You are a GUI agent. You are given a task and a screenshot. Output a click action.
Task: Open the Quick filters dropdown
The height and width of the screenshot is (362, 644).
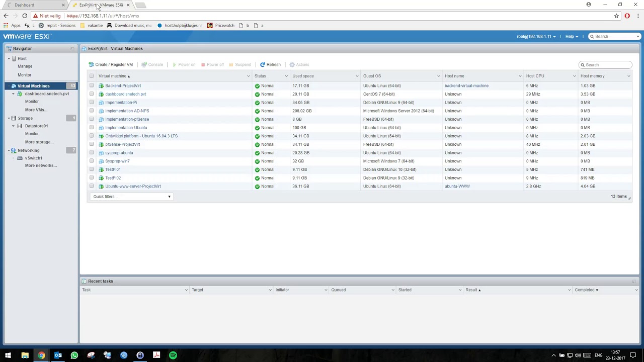point(132,197)
